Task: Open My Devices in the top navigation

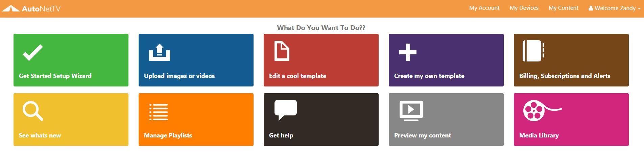Action: tap(524, 8)
